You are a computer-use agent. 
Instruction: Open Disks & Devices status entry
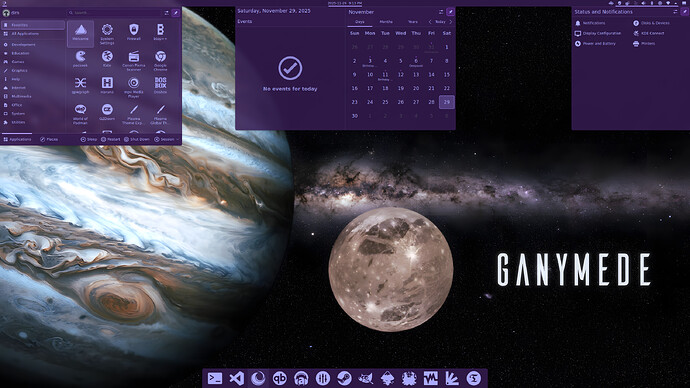[x=651, y=23]
